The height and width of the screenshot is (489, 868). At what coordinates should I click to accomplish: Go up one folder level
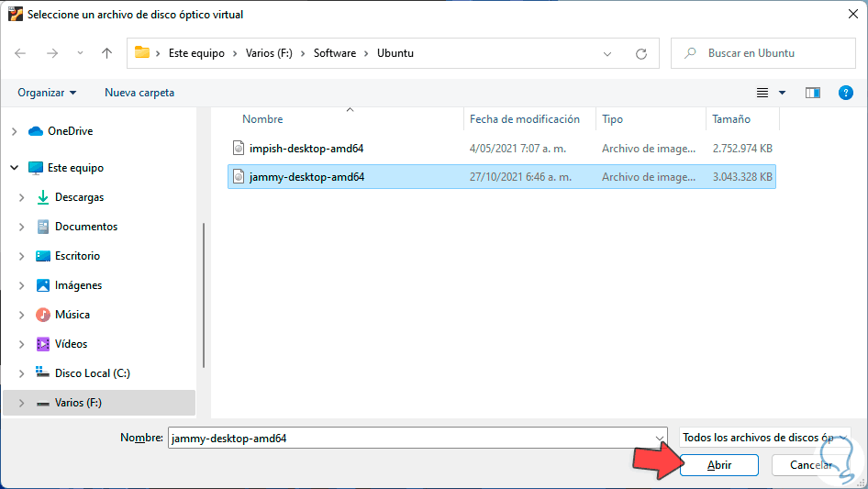(x=106, y=53)
